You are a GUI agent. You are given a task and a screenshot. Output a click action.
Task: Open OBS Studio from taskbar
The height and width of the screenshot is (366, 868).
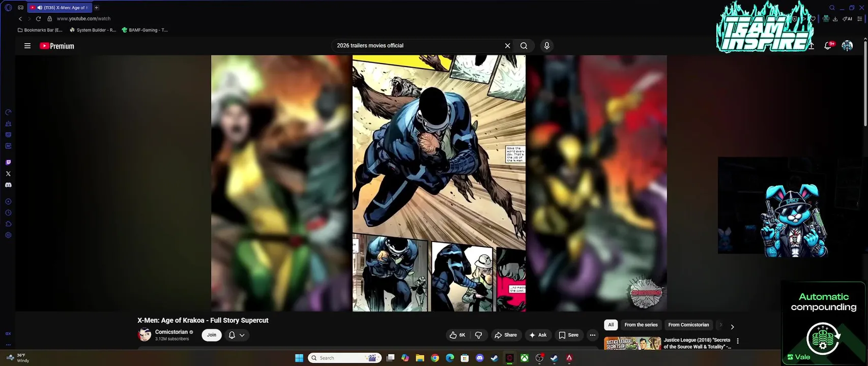[539, 358]
